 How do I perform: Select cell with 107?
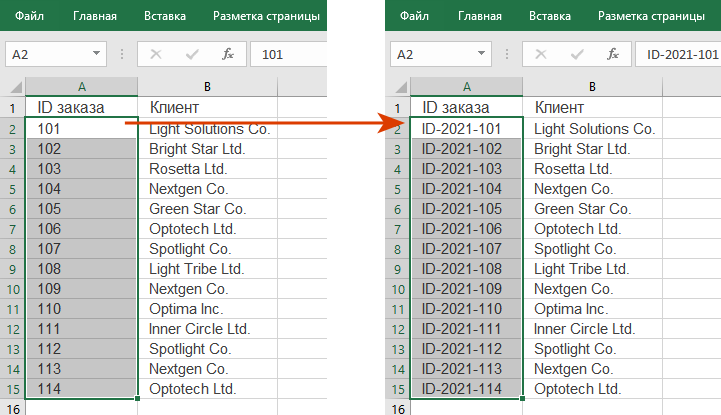coord(81,249)
